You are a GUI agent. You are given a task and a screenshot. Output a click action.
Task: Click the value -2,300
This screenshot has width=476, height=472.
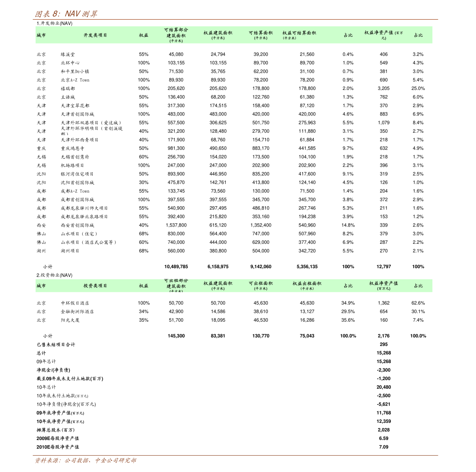383,370
